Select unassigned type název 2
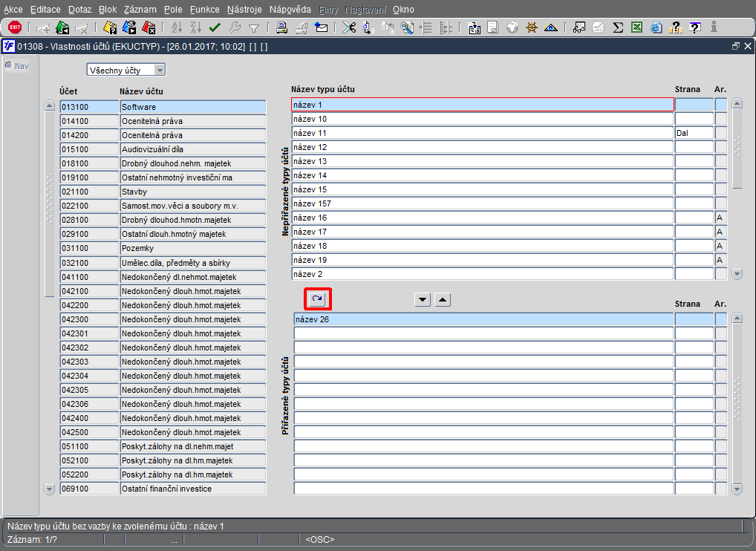This screenshot has width=756, height=551. pos(482,274)
